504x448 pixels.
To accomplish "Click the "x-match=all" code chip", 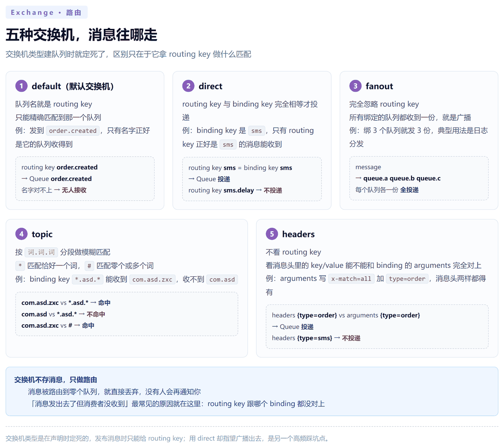I will (x=351, y=279).
